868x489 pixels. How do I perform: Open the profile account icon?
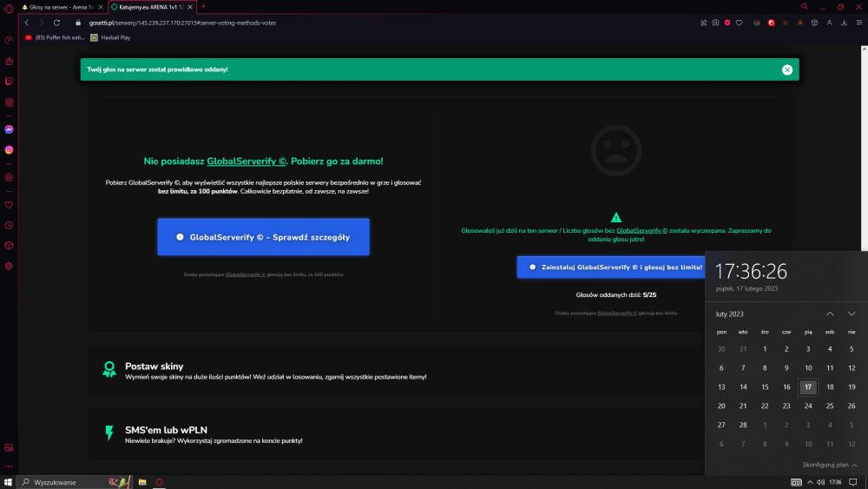point(829,23)
